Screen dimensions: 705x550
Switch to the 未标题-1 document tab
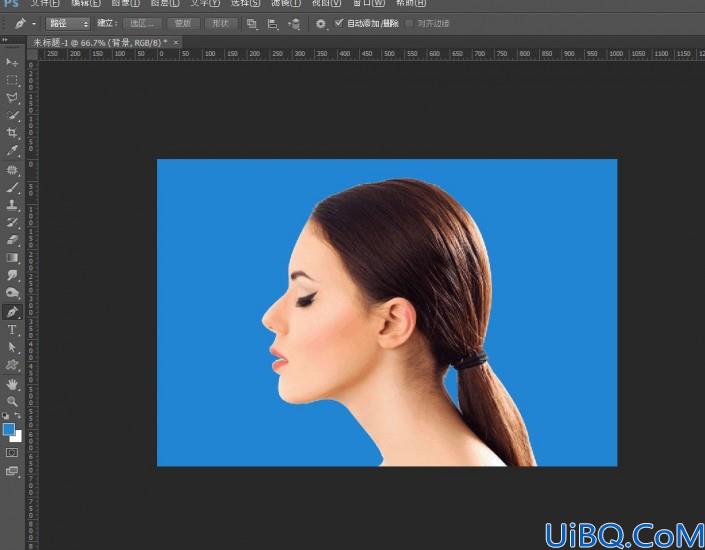pyautogui.click(x=100, y=43)
